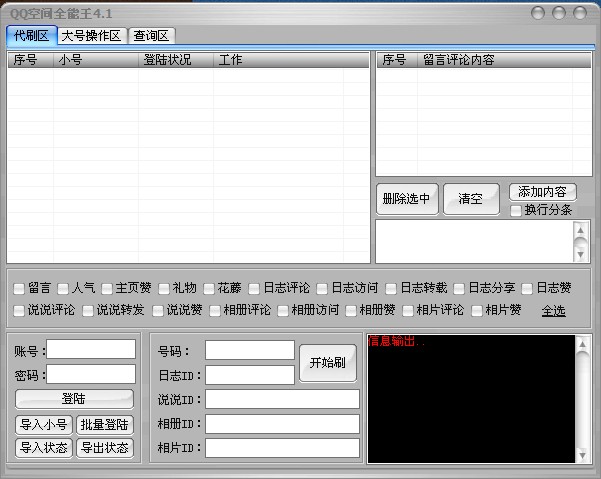This screenshot has height=479, width=601.
Task: Click the 导入小号 button
Action: point(44,425)
